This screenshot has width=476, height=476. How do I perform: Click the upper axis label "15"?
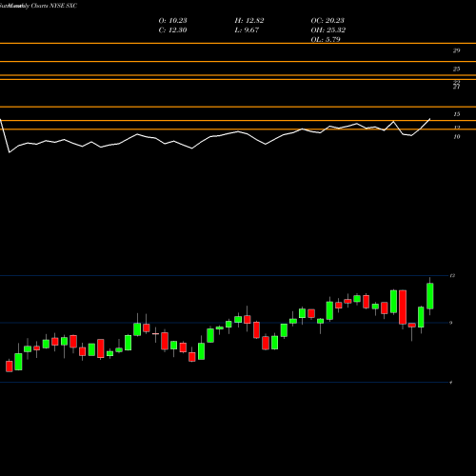[x=456, y=114]
